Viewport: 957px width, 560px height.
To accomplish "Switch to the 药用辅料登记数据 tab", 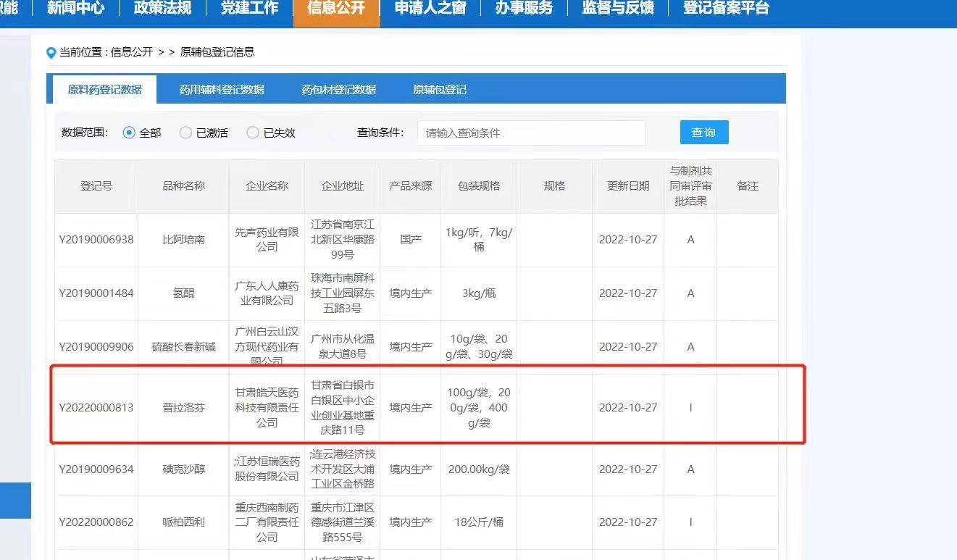I will (x=222, y=90).
